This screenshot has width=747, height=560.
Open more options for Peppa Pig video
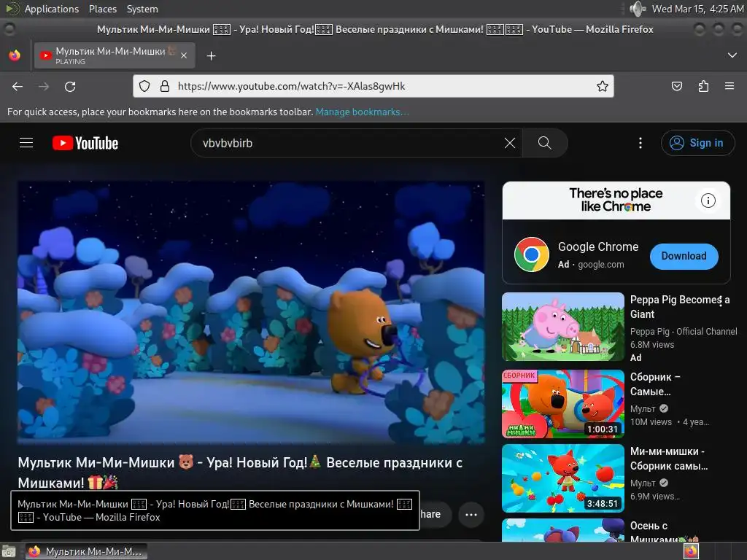[721, 300]
